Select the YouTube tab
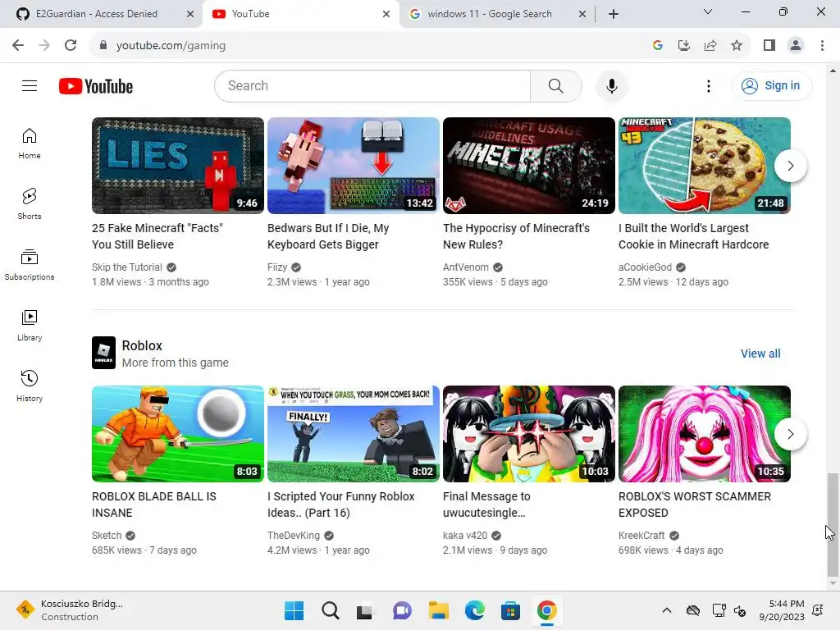The image size is (840, 630). tap(300, 14)
